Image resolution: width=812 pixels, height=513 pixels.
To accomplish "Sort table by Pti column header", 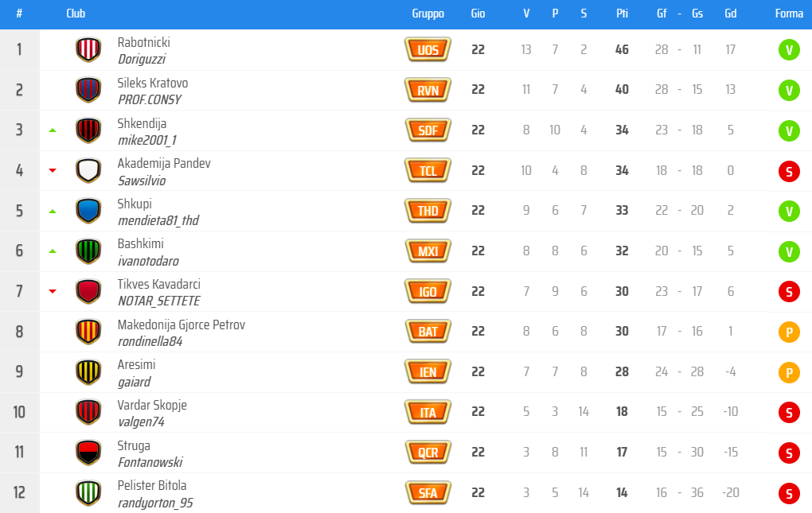I will click(x=622, y=14).
